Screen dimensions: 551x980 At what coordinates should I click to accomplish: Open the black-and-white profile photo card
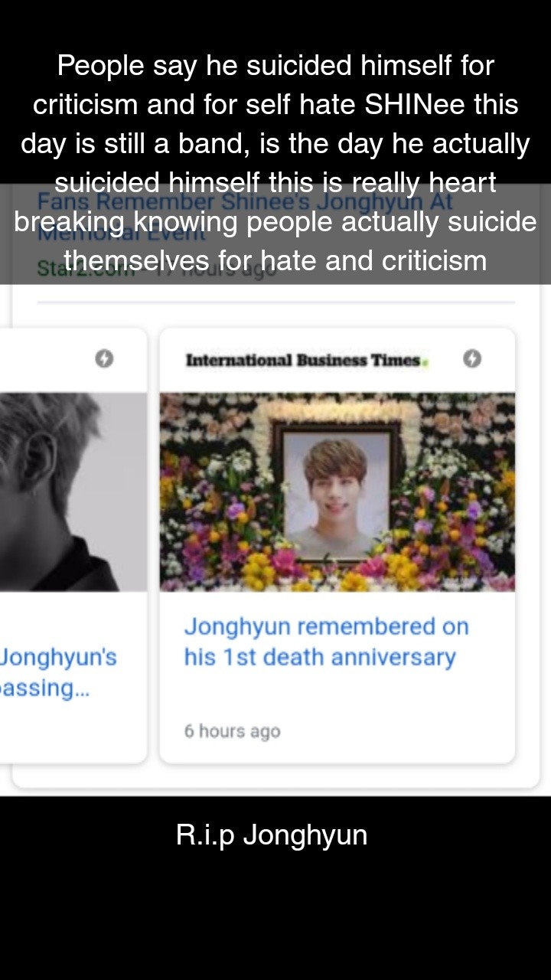click(x=73, y=492)
